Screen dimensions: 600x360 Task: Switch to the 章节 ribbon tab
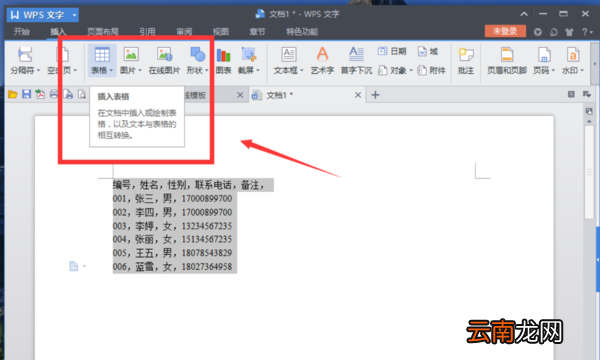[257, 32]
